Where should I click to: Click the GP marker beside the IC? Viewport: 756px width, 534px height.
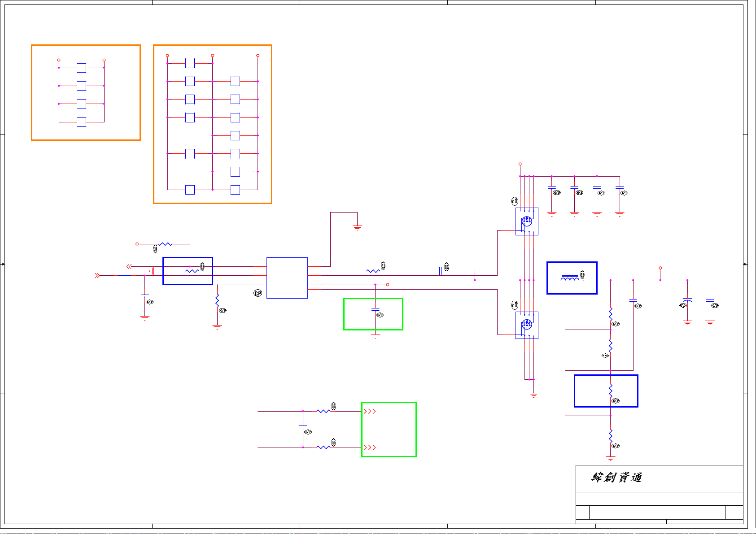pyautogui.click(x=258, y=293)
